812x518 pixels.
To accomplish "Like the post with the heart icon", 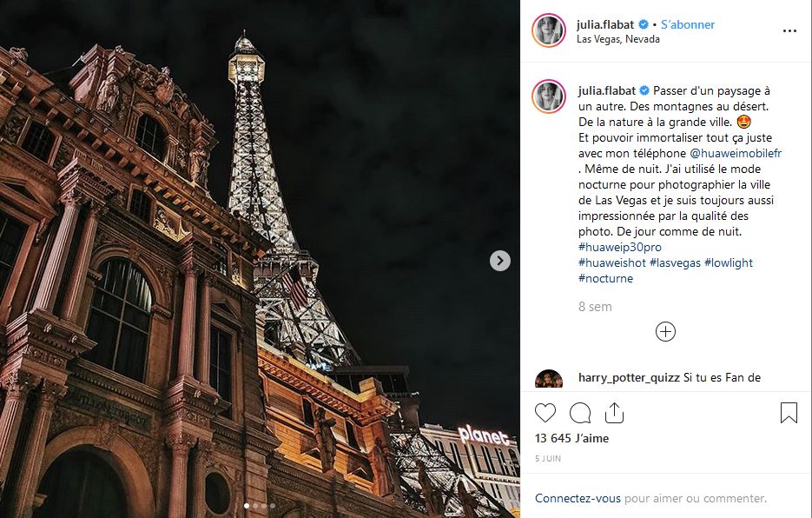I will 545,413.
